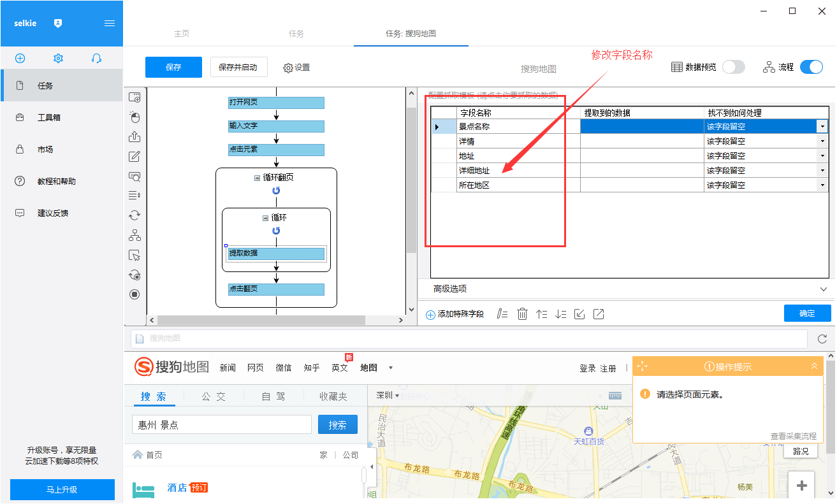Open 市场 in the sidebar

pyautogui.click(x=61, y=149)
